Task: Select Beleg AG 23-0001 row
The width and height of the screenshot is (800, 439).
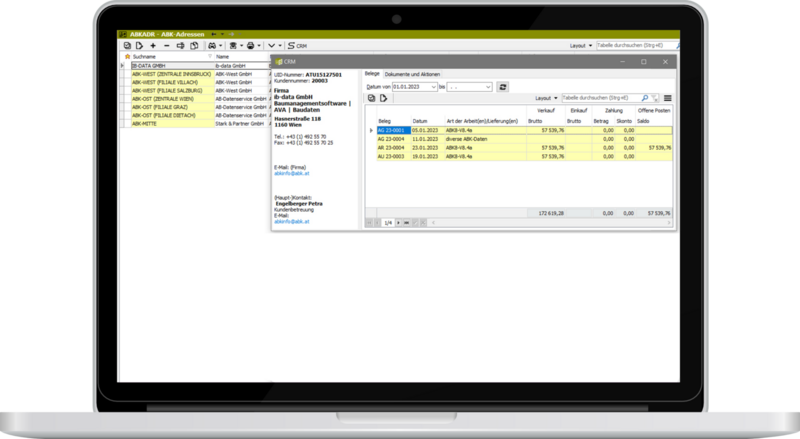Action: click(524, 131)
